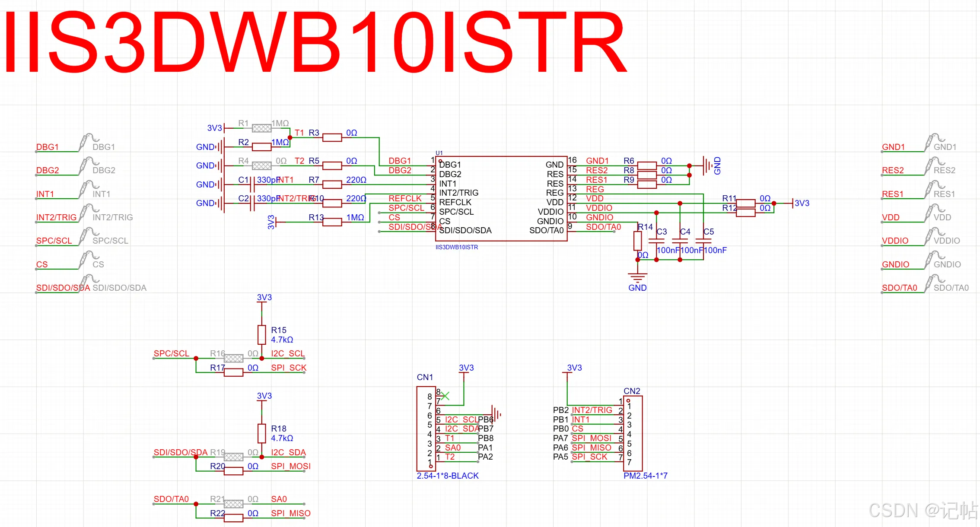Click the REFCLK net label at U1 pin 5
The width and height of the screenshot is (980, 527).
405,198
